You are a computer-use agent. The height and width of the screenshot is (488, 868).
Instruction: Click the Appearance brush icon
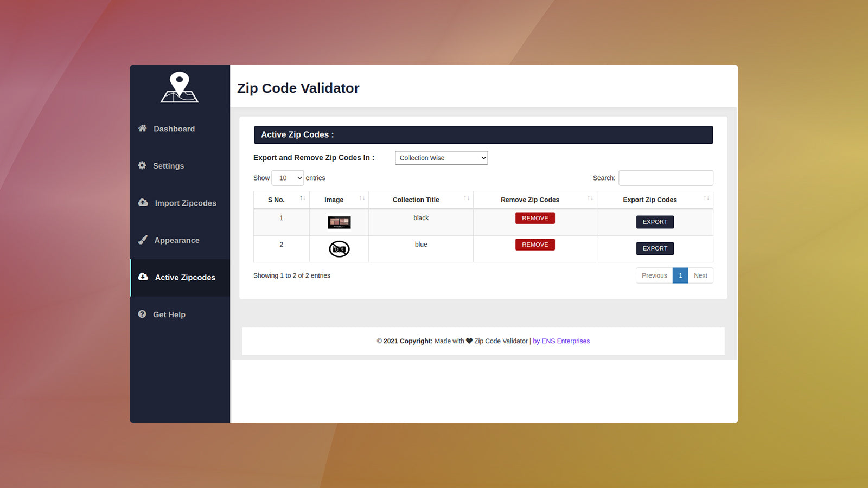(x=142, y=240)
